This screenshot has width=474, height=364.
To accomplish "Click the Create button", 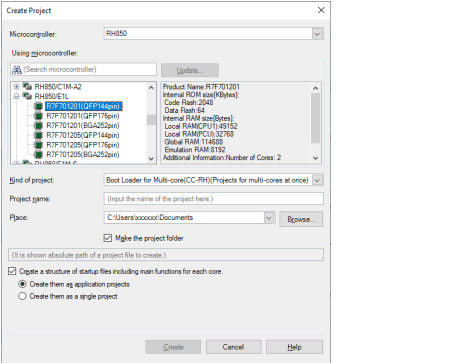I will click(173, 347).
